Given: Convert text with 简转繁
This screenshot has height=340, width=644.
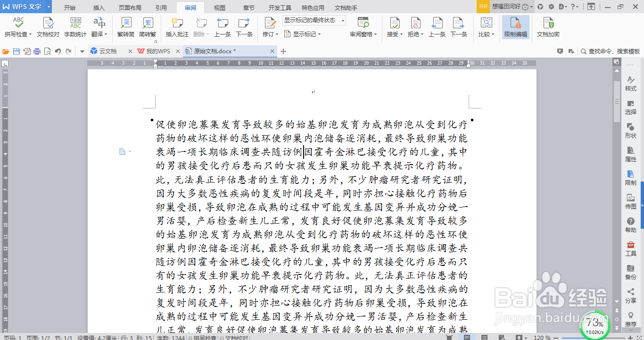Looking at the screenshot, I should point(148,27).
